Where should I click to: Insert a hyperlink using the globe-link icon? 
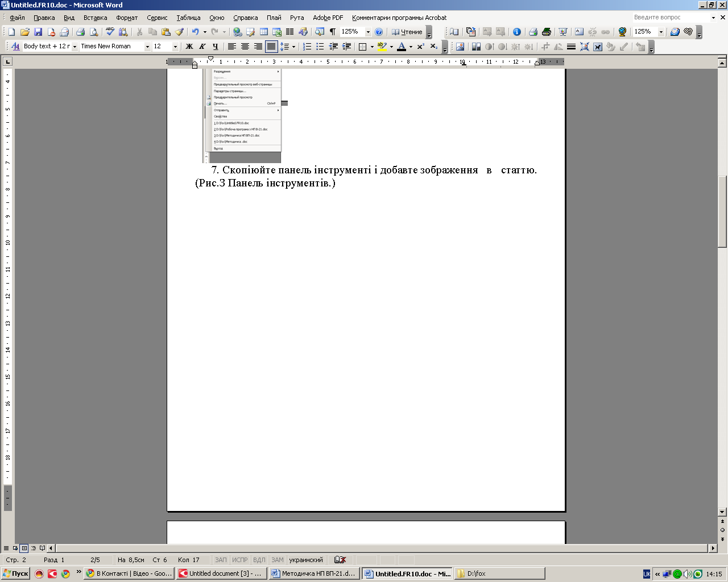point(237,32)
